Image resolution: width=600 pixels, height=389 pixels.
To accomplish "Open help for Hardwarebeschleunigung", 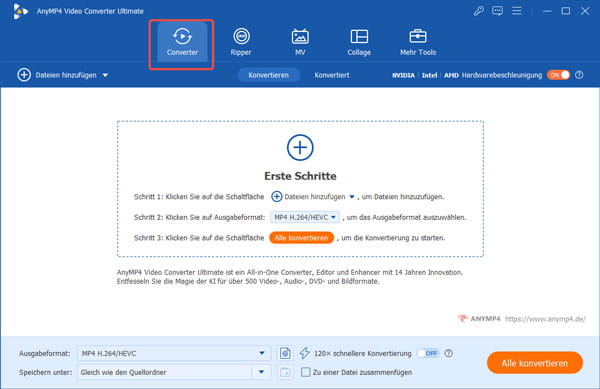I will [579, 75].
